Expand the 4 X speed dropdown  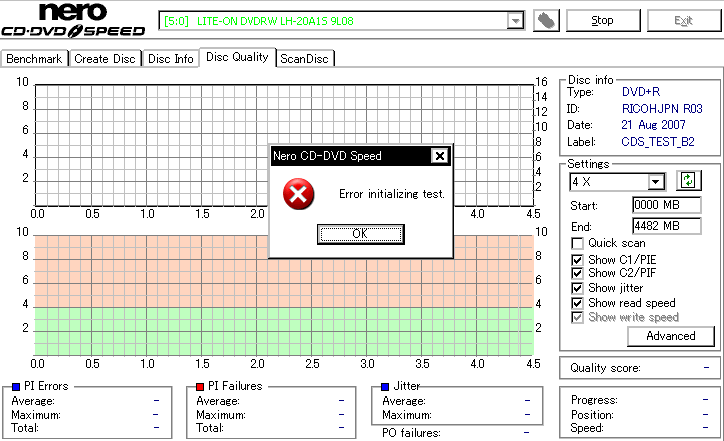655,182
